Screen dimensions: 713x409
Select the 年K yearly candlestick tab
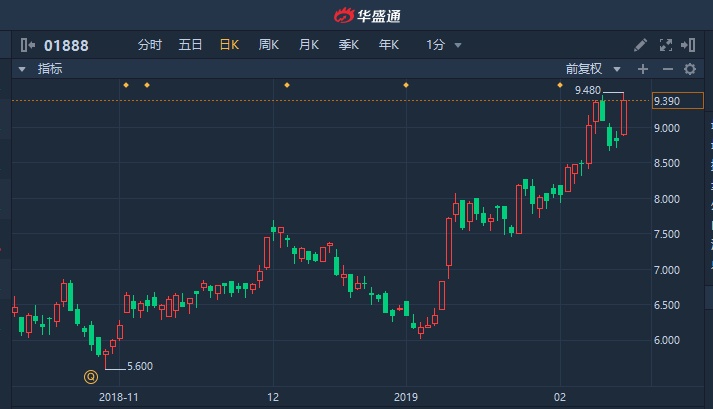click(x=389, y=45)
